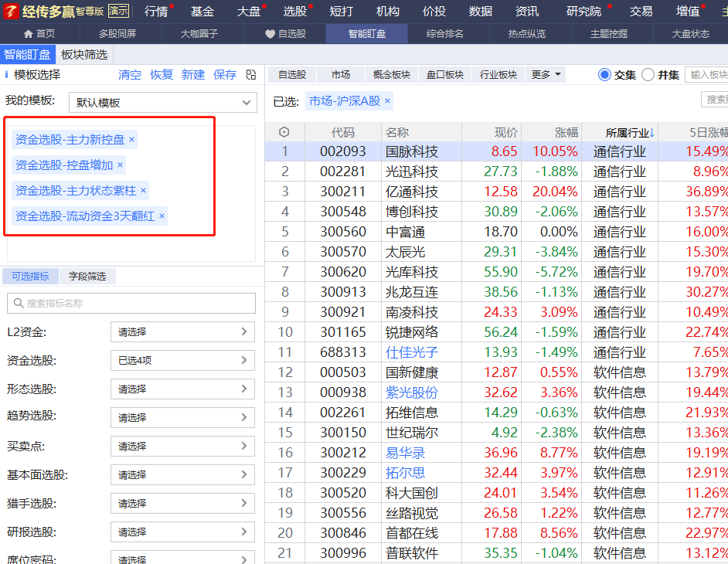
Task: Click 保存 template link
Action: tap(225, 75)
